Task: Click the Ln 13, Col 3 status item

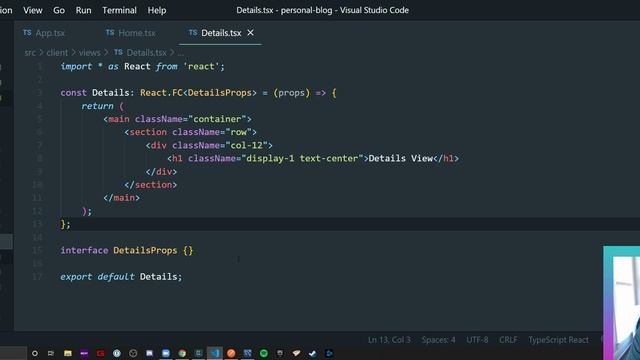Action: pos(389,340)
